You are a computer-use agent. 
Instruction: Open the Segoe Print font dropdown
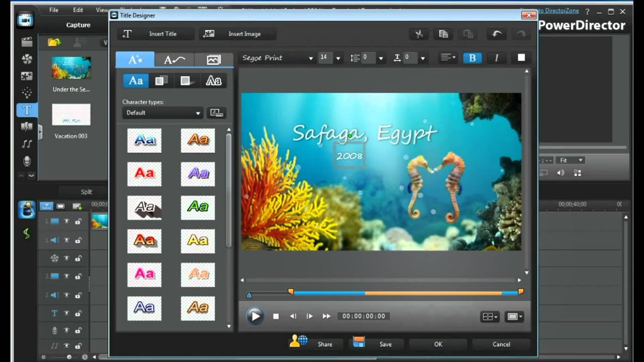[x=277, y=58]
